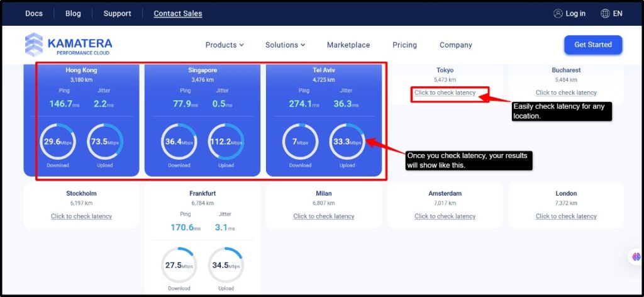The width and height of the screenshot is (644, 297).
Task: Check latency for Tokyo
Action: coord(445,93)
